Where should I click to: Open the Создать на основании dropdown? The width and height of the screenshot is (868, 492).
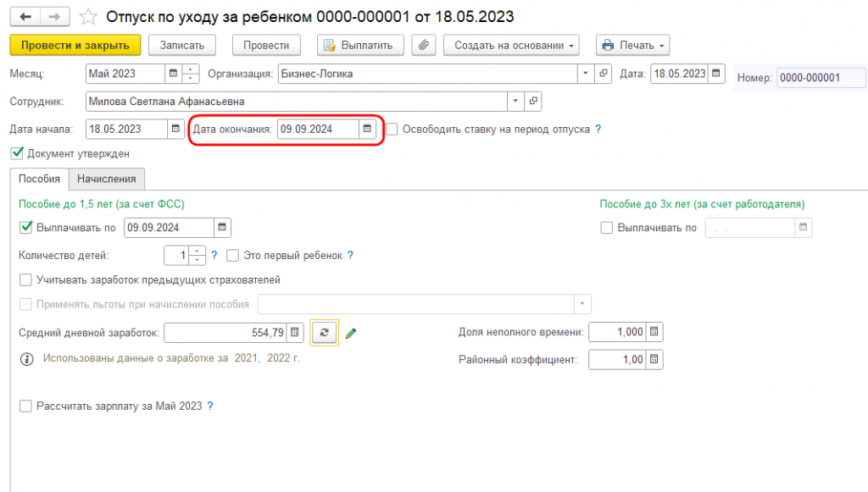coord(511,46)
